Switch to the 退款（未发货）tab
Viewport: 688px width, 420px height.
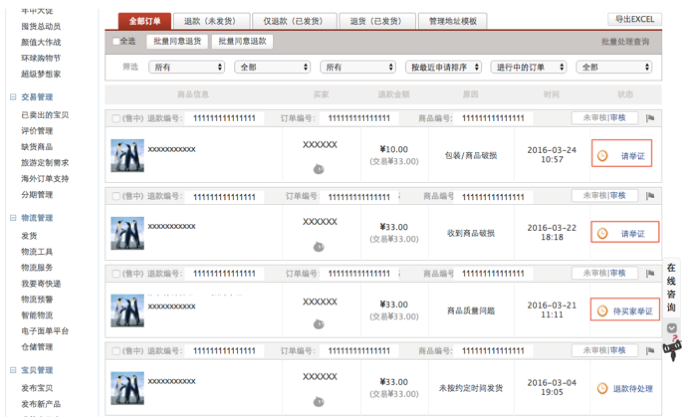(209, 20)
